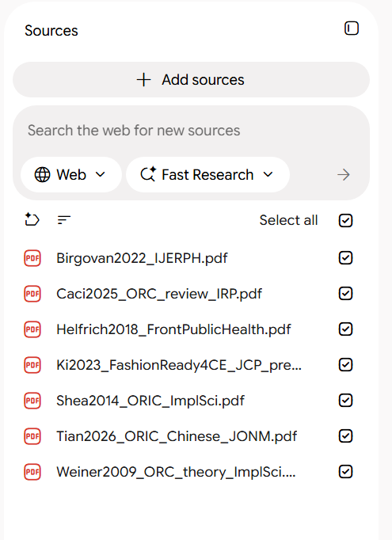
Task: Submit search with the arrow icon
Action: [344, 175]
